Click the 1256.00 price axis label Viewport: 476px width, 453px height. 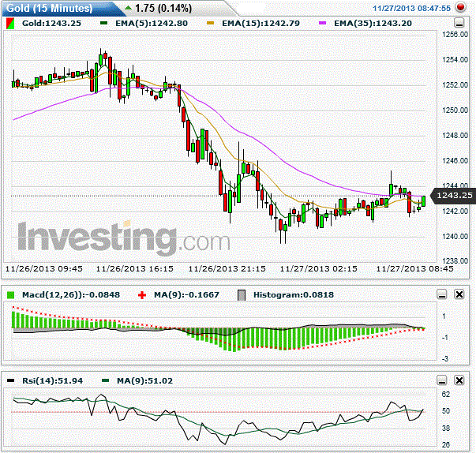coord(455,34)
